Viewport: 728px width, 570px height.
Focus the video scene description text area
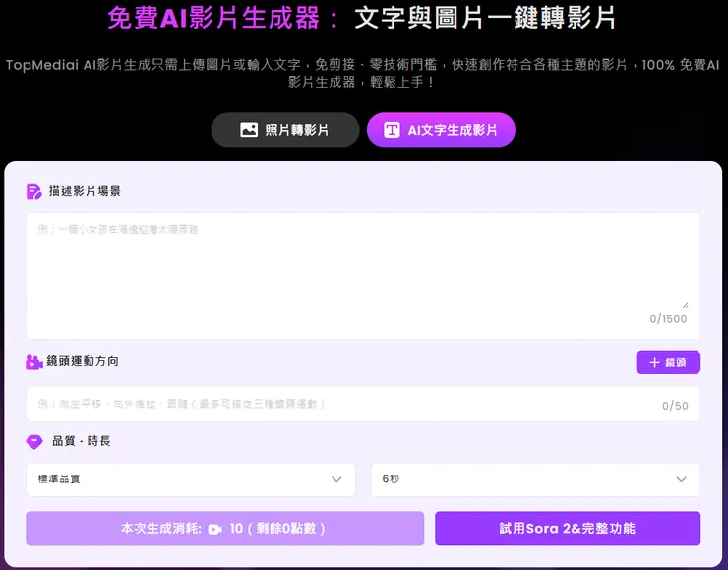363,276
